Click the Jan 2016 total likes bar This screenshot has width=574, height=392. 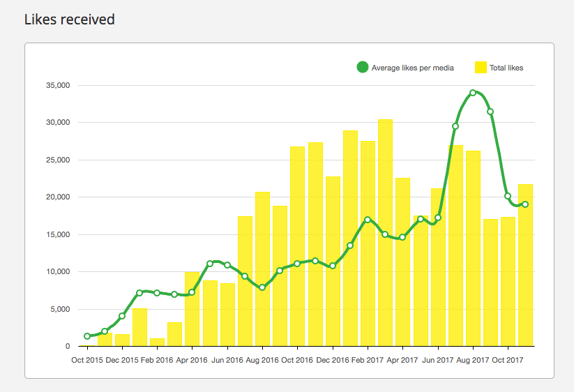pyautogui.click(x=139, y=327)
